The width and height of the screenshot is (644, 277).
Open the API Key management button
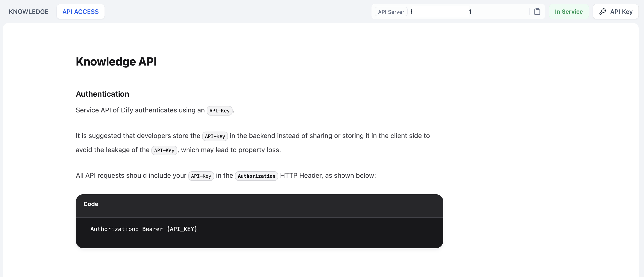[616, 12]
